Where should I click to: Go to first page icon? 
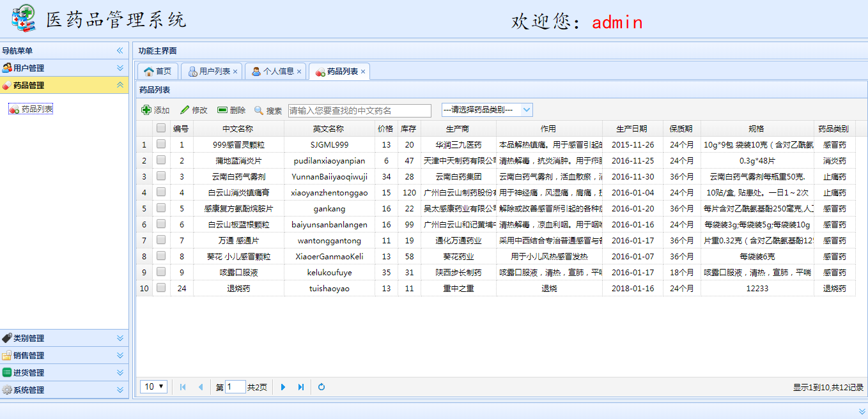point(183,387)
